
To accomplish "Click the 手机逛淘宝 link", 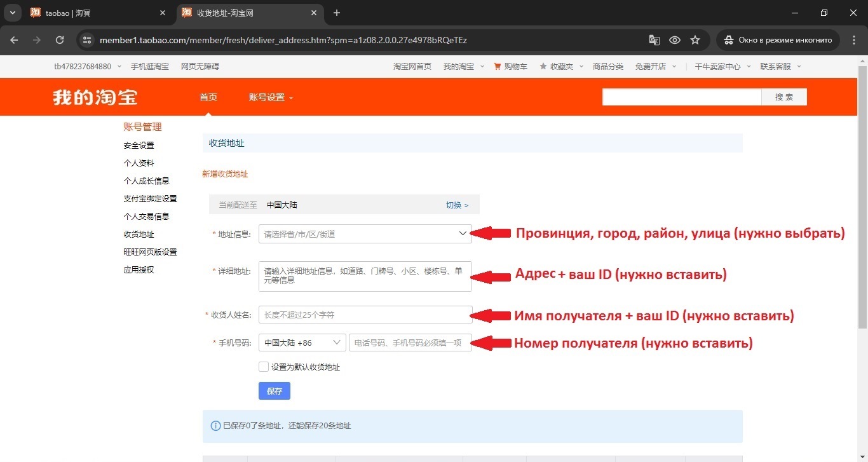I will coord(150,66).
